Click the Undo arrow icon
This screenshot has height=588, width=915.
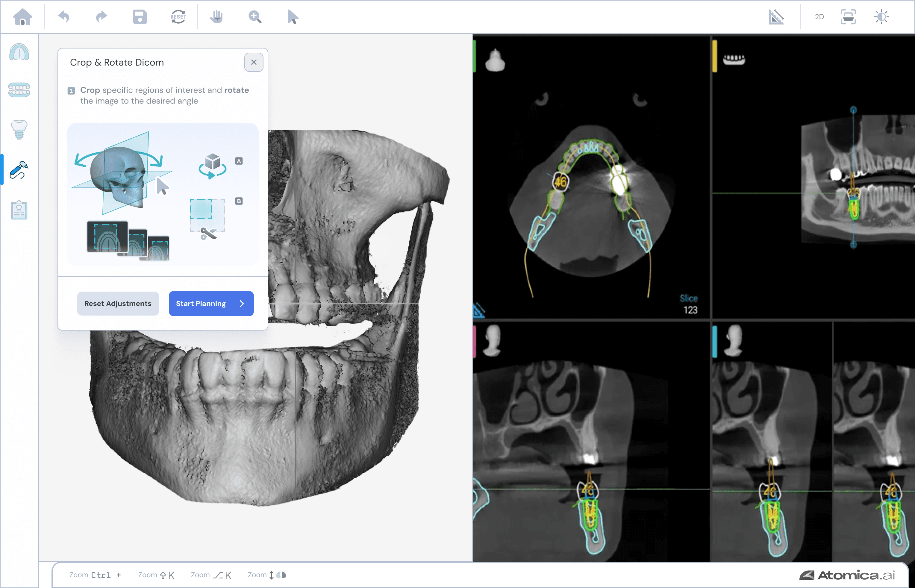pos(64,17)
